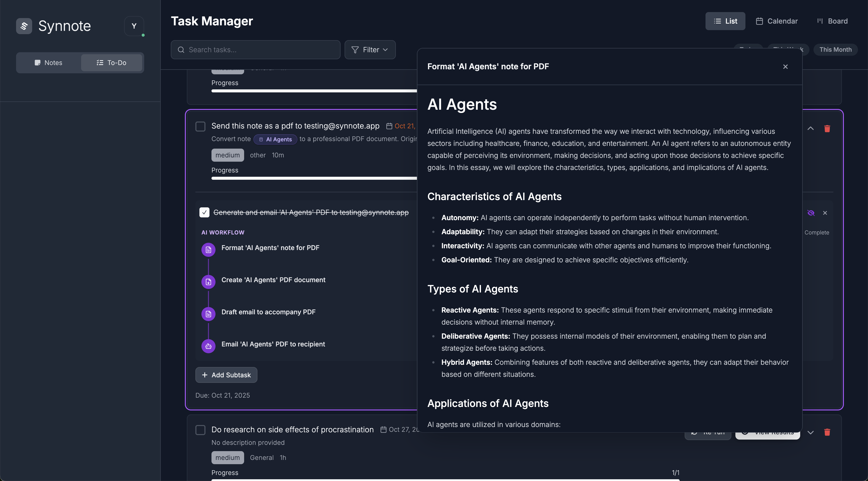Click the Create PDF document step icon
Viewport: 868px width, 481px height.
click(208, 282)
